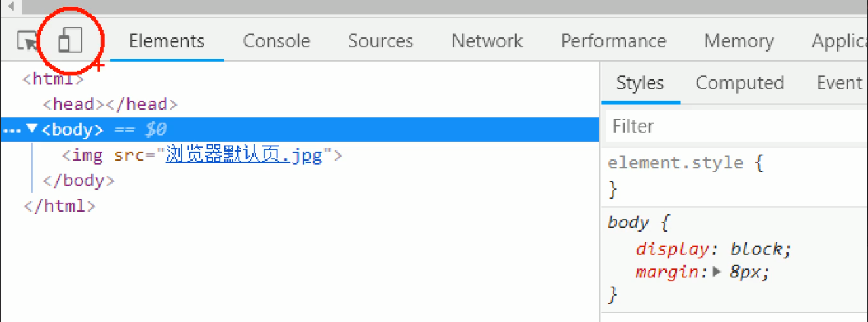Select the Styles sidebar tab

pos(640,83)
